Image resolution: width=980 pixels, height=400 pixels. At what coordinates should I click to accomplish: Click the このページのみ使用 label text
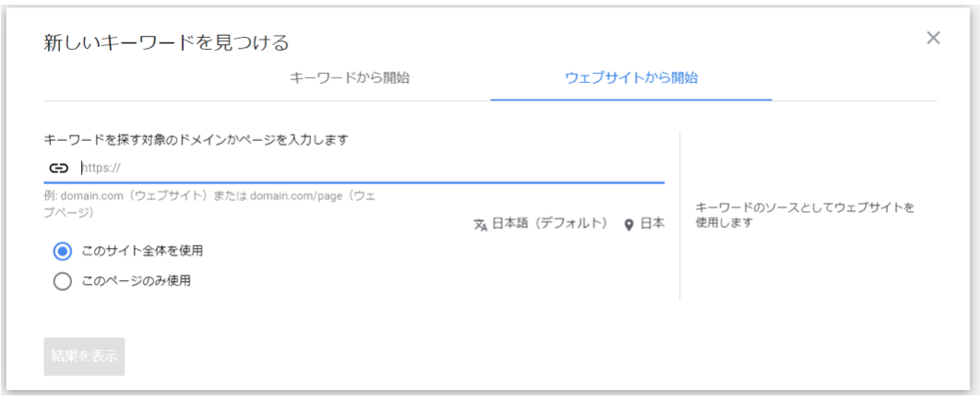click(x=137, y=281)
